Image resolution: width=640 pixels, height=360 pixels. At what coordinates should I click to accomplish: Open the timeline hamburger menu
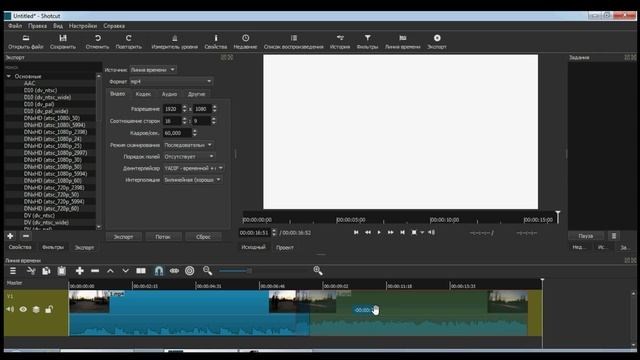[x=13, y=271]
